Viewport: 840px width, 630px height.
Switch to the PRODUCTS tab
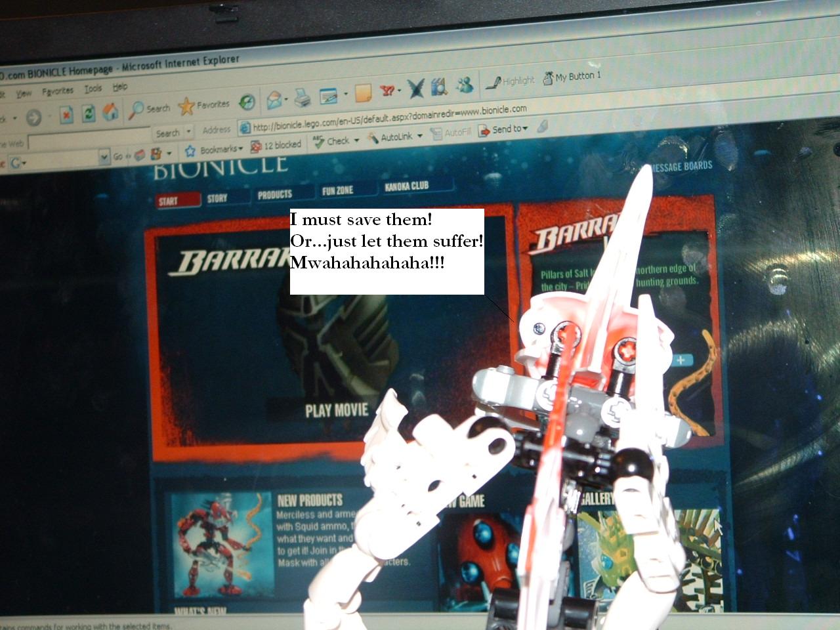pyautogui.click(x=275, y=194)
